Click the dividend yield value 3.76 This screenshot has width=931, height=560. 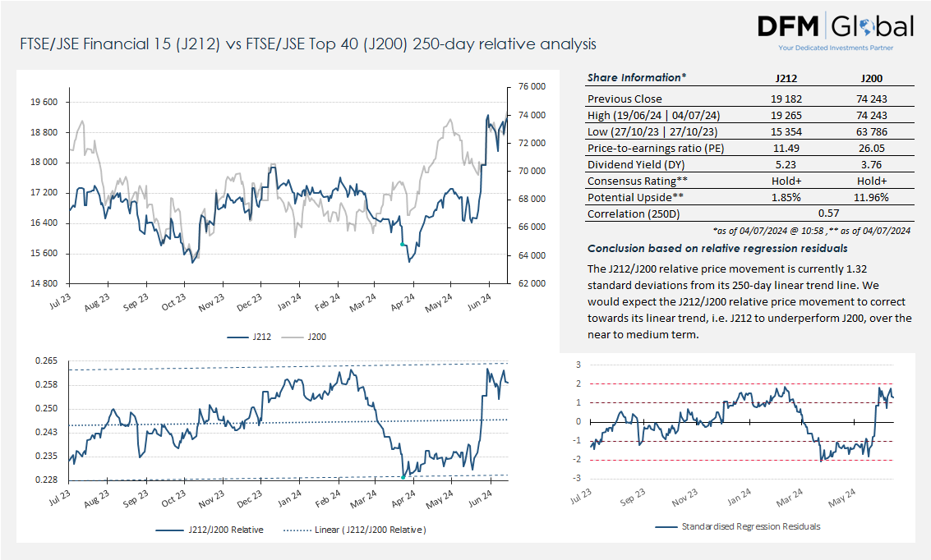(872, 165)
